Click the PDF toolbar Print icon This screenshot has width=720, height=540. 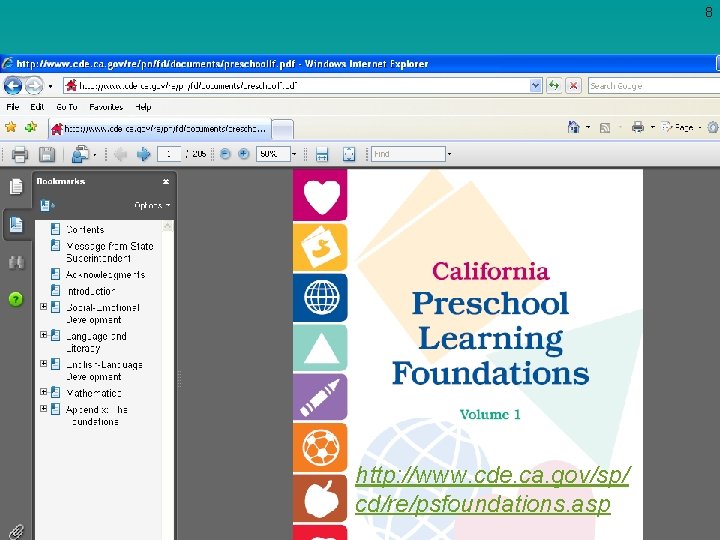tap(19, 154)
